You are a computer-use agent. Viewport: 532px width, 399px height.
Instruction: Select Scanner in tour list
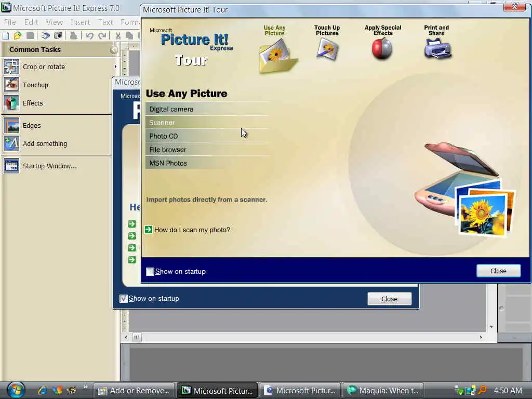pos(208,123)
